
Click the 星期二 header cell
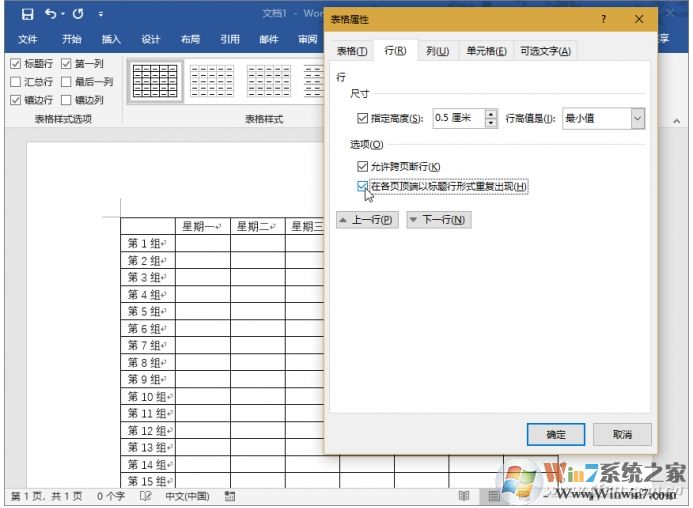click(257, 226)
